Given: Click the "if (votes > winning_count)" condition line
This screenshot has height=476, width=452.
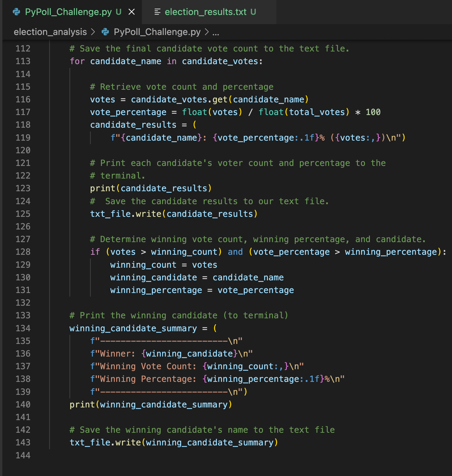Looking at the screenshot, I should (268, 252).
